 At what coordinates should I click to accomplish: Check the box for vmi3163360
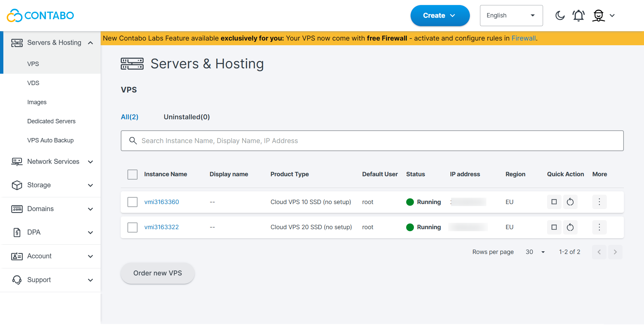click(x=132, y=202)
